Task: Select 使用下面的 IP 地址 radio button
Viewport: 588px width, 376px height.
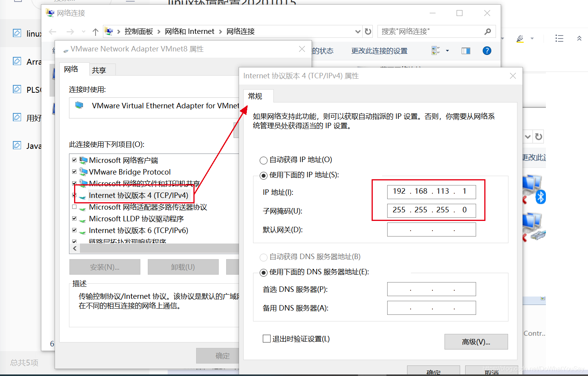Action: tap(264, 175)
